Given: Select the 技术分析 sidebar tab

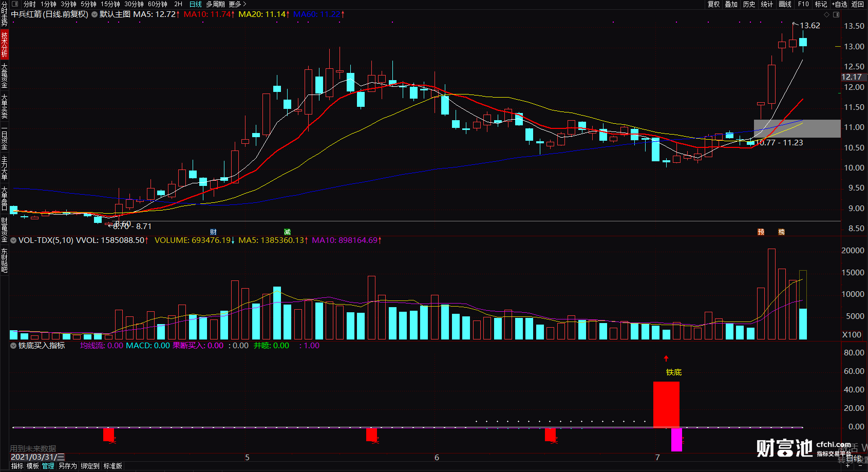Looking at the screenshot, I should pyautogui.click(x=4, y=44).
